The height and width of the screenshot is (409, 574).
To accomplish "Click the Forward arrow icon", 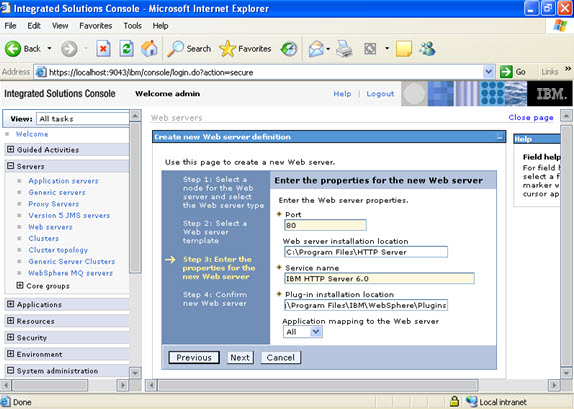I will pyautogui.click(x=69, y=49).
